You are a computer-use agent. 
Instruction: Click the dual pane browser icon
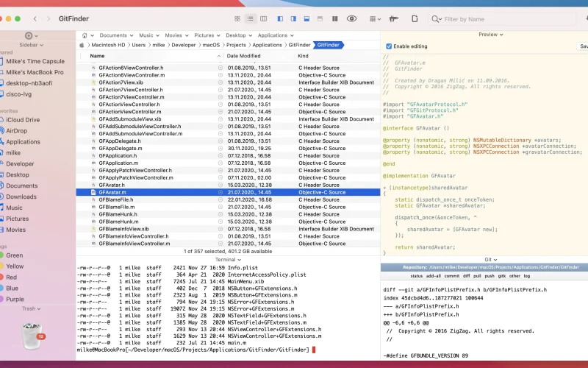[335, 19]
